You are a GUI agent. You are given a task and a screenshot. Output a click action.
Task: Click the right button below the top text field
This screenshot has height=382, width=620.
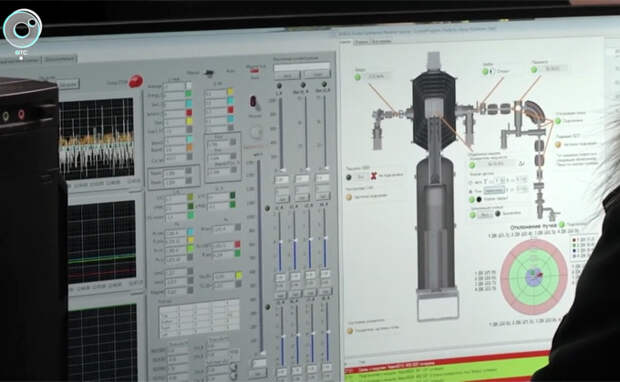[317, 74]
